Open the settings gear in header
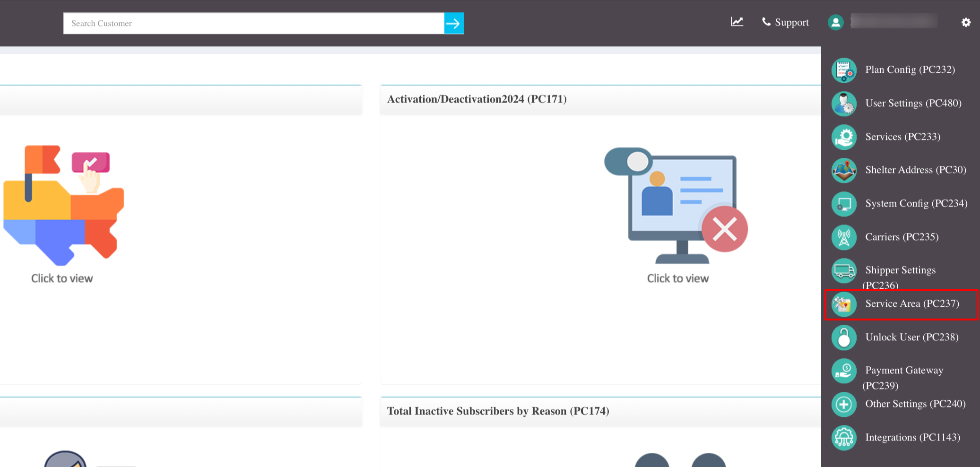This screenshot has height=467, width=980. (x=966, y=22)
